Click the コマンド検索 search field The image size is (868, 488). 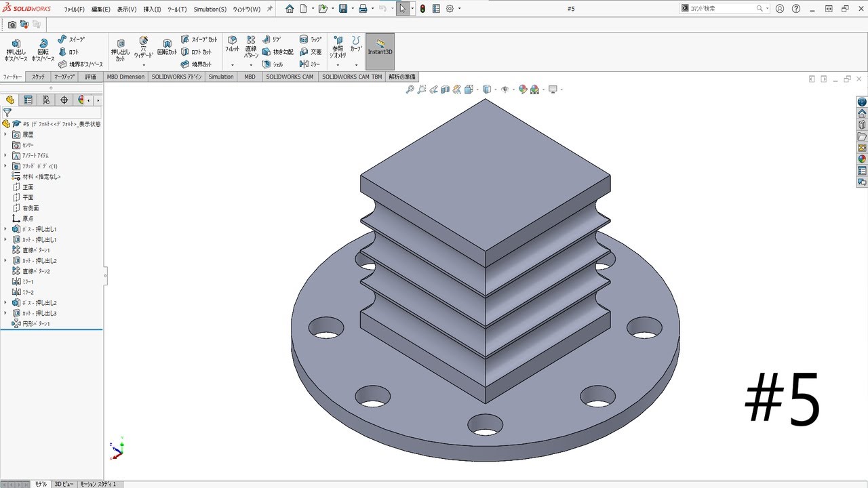click(x=726, y=9)
